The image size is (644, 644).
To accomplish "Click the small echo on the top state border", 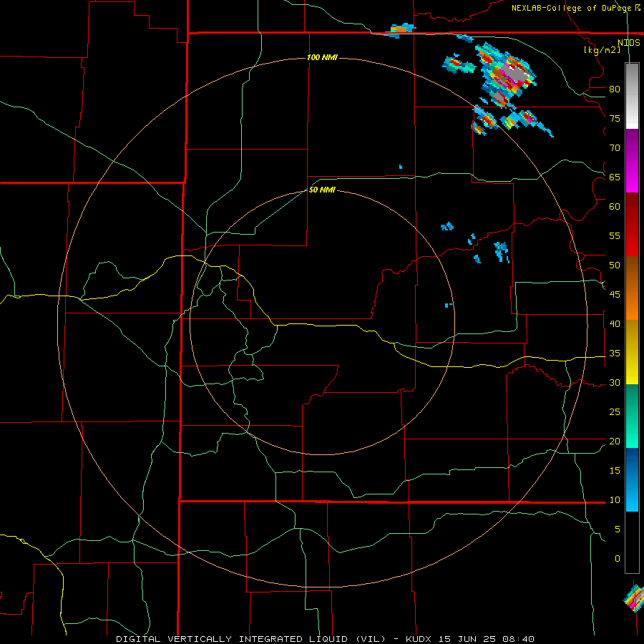I will pyautogui.click(x=401, y=30).
